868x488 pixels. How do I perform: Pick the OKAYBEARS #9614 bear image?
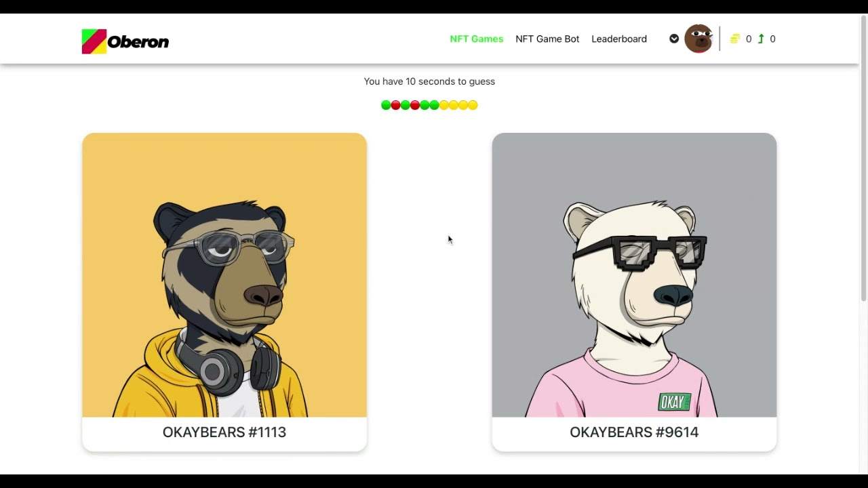(x=634, y=275)
